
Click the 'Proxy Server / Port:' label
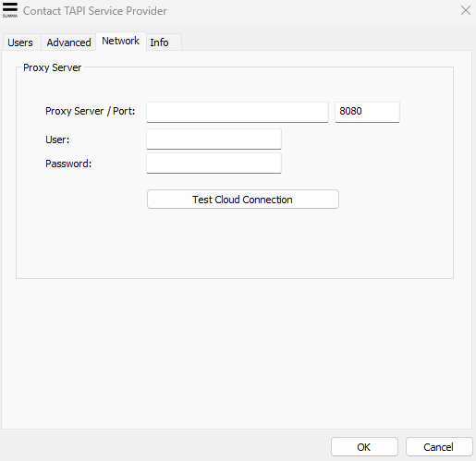pos(91,111)
